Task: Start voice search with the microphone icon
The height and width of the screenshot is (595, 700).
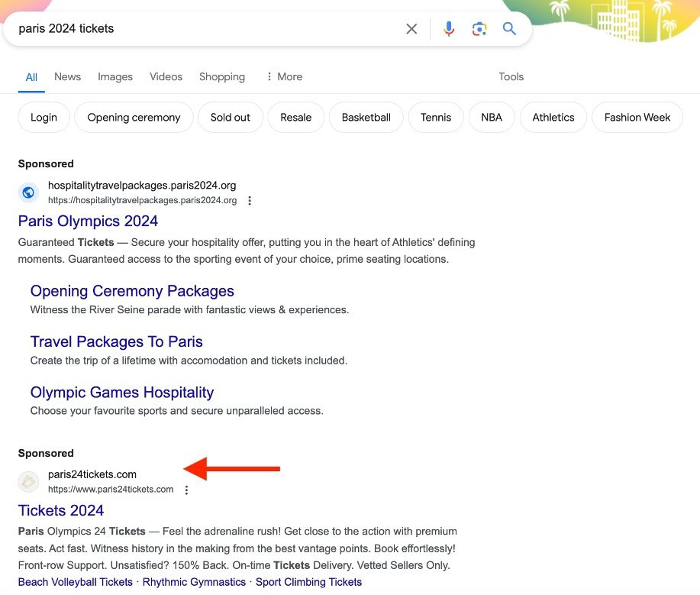Action: pos(449,29)
